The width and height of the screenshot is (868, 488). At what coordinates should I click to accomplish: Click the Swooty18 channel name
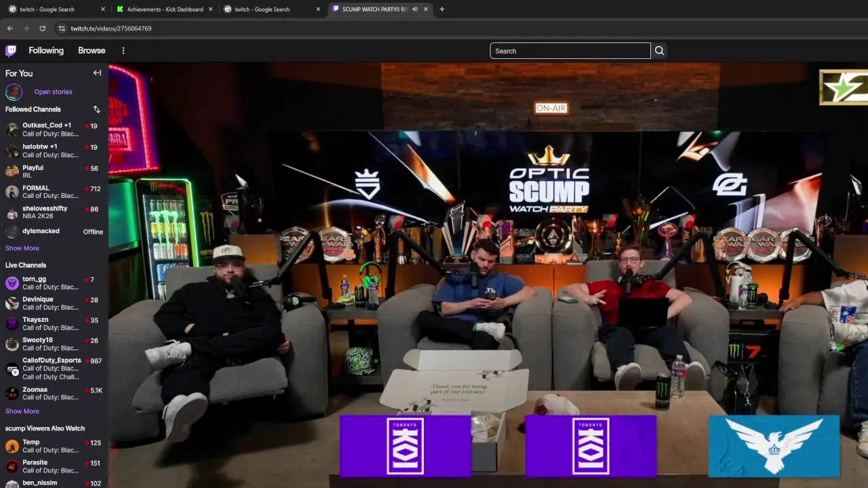point(37,340)
